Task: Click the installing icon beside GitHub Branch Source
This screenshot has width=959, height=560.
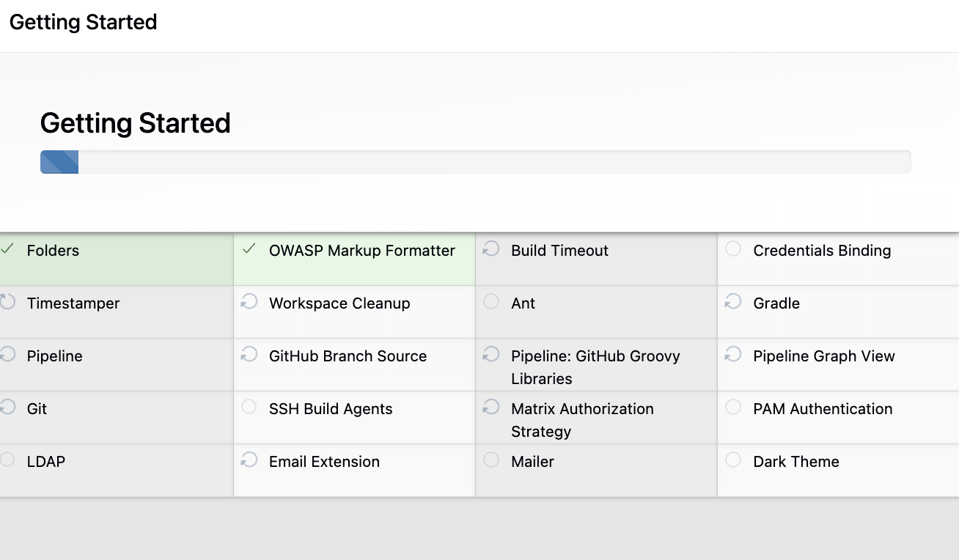Action: tap(249, 355)
